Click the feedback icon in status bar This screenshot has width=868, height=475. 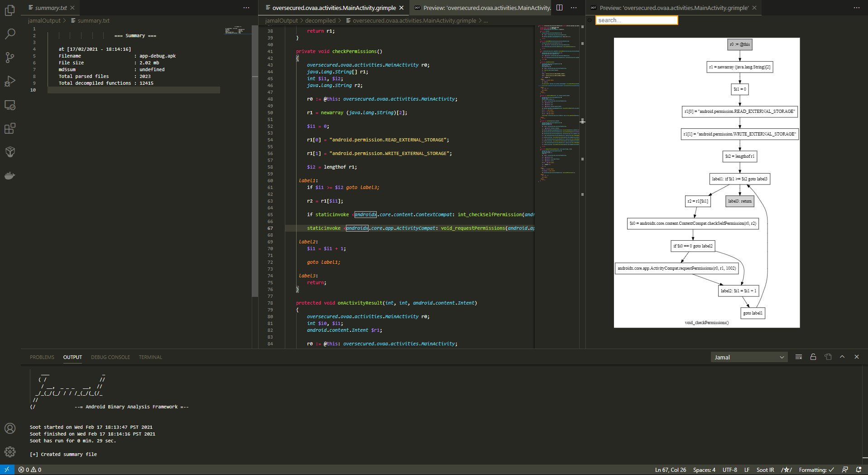pyautogui.click(x=845, y=470)
